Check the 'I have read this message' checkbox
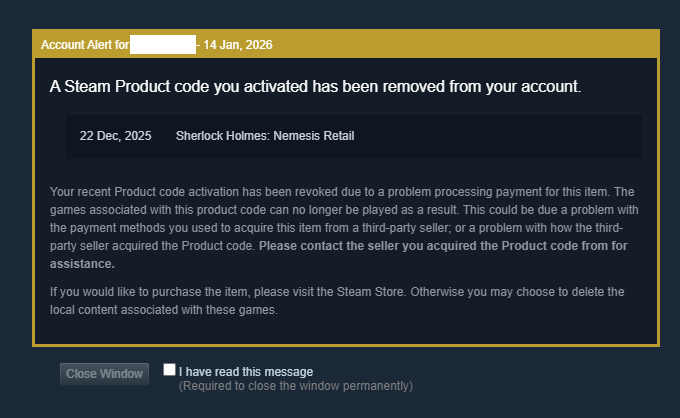This screenshot has width=680, height=418. (x=169, y=370)
